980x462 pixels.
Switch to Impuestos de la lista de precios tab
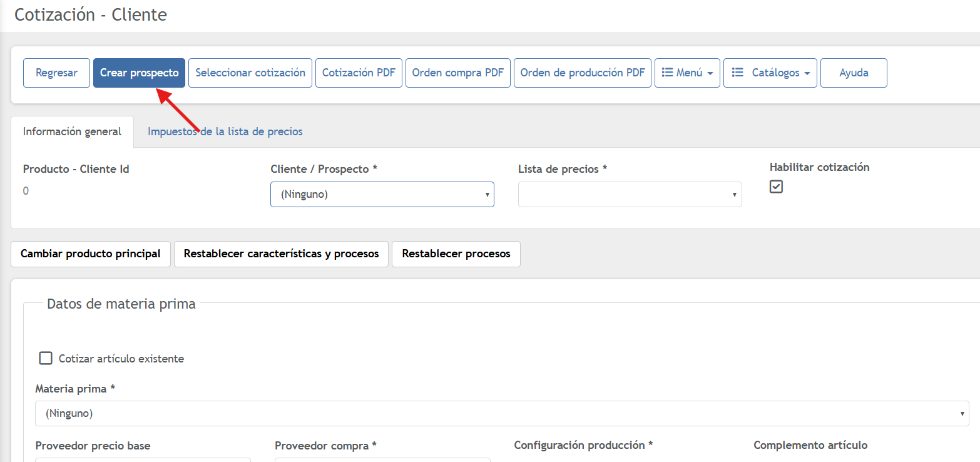(225, 131)
